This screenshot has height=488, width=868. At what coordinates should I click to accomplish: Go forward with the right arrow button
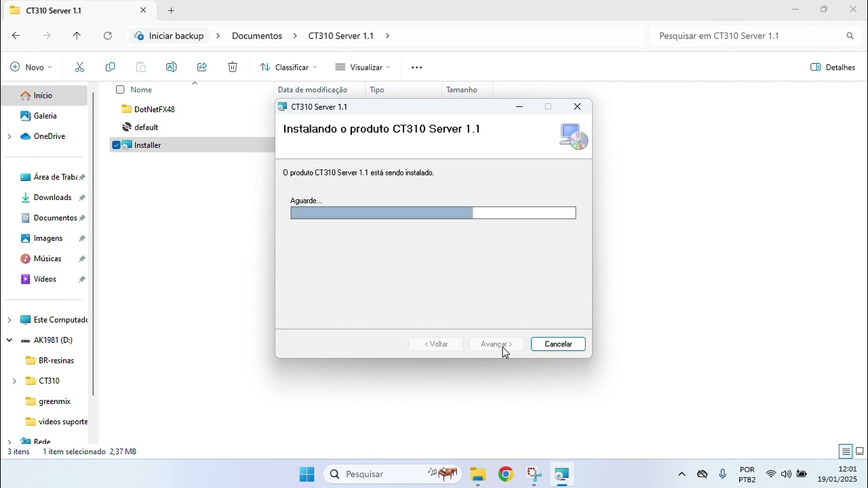click(x=47, y=36)
